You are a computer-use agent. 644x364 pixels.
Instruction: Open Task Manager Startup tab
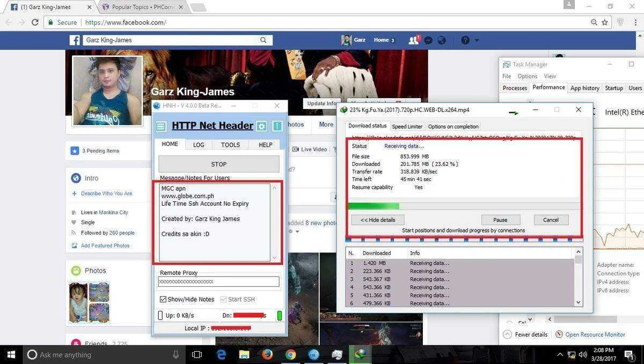point(614,88)
